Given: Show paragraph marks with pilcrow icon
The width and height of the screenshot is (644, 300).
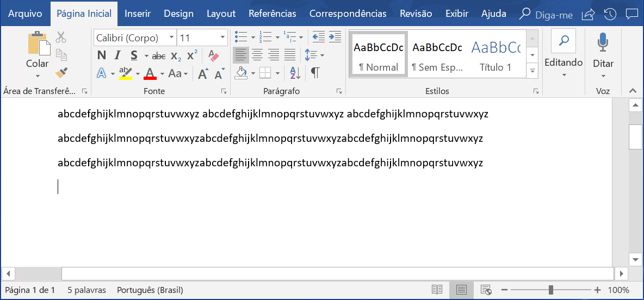Looking at the screenshot, I should tap(315, 73).
